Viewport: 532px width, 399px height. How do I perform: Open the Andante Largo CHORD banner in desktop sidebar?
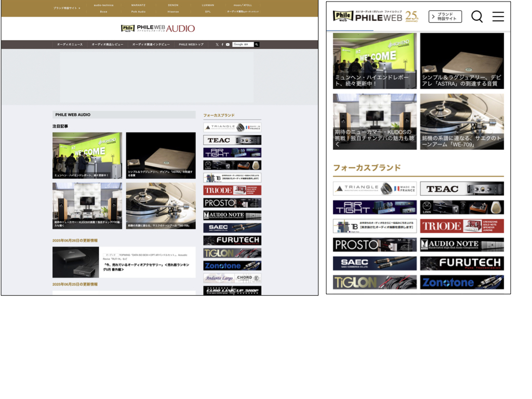pos(232,278)
